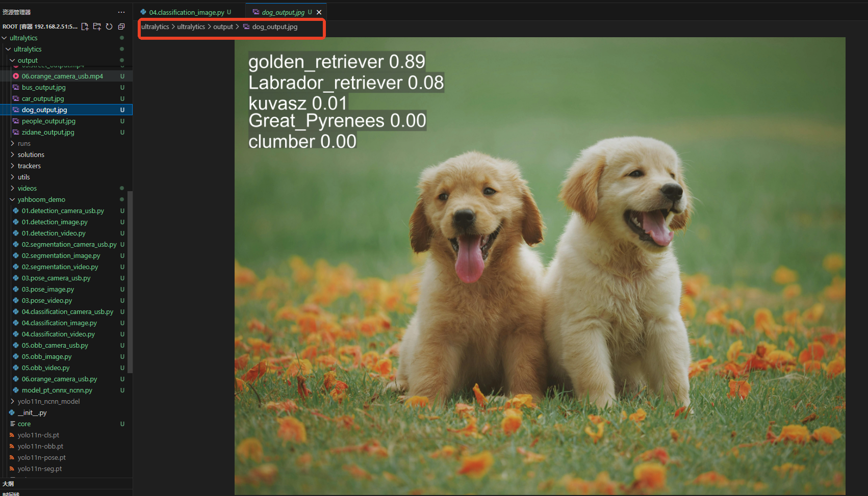Click dog_output.jpg in the breadcrumb path

click(x=274, y=27)
